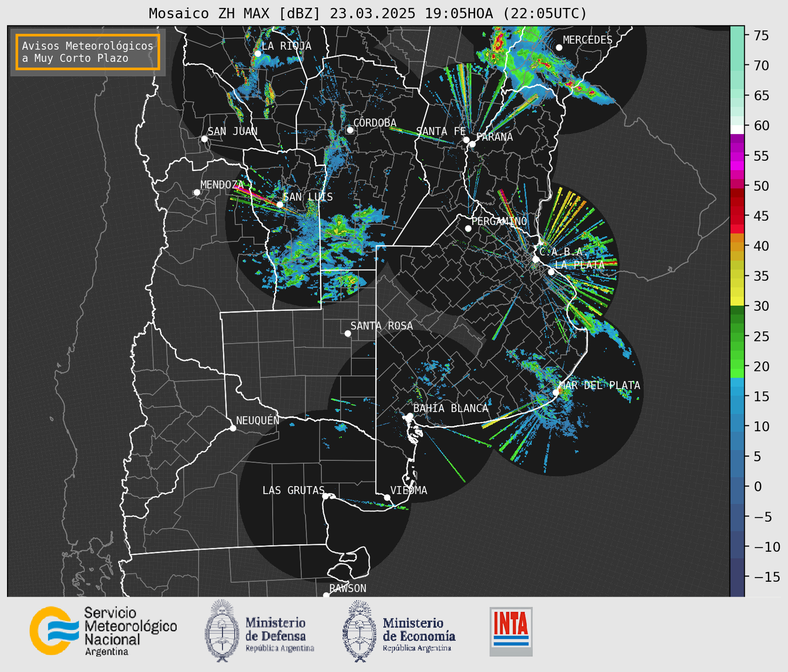Click the Avisos Meteorológicos a Muy Corto Plazo box
Screen dimensions: 788x672
click(x=88, y=52)
